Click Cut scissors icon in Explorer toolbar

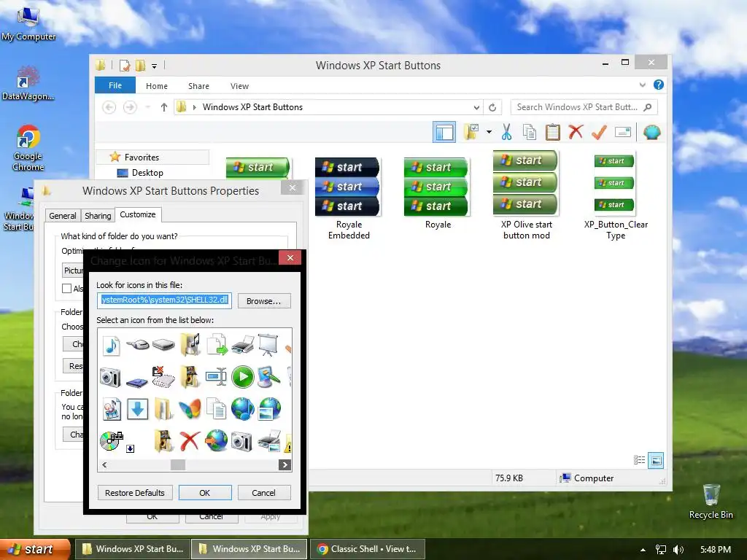click(506, 132)
